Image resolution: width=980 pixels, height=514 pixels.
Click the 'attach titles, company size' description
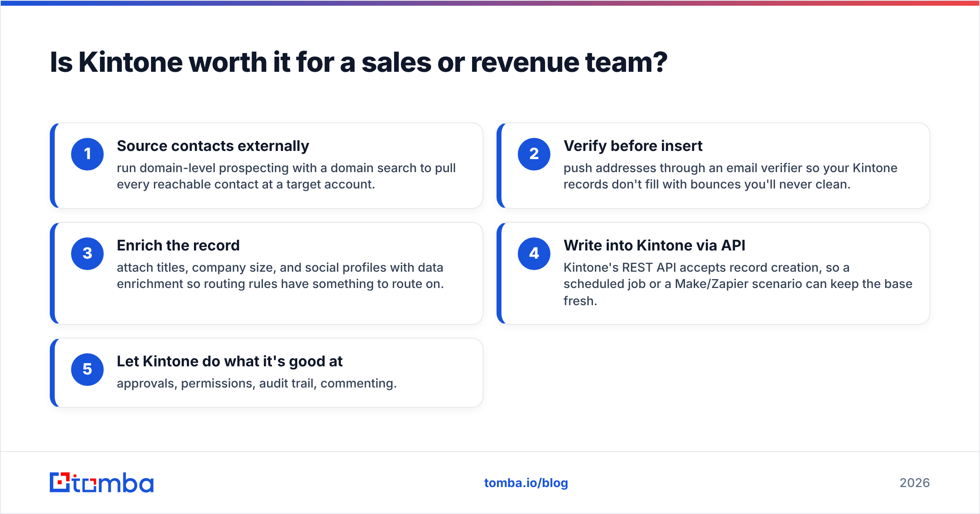(280, 276)
